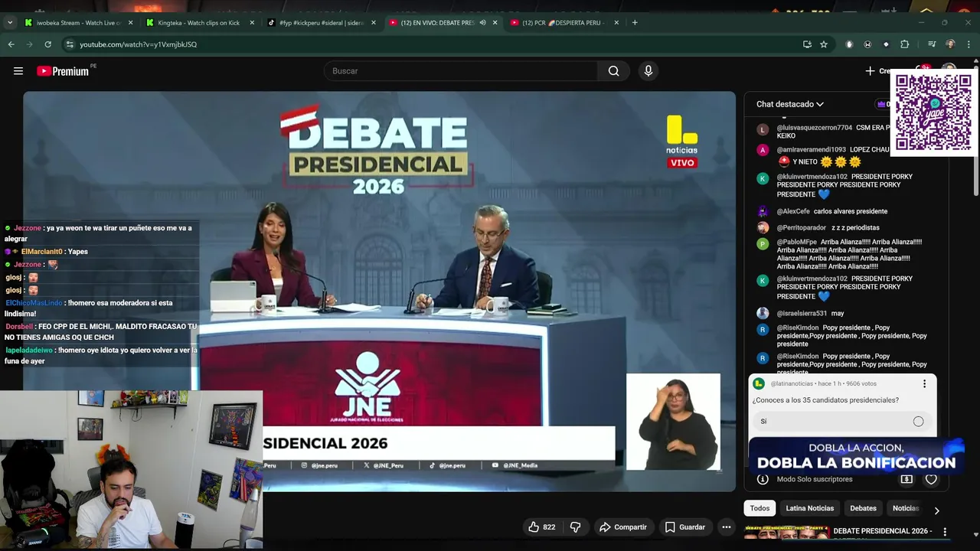Open the tab search dropdown arrow
Viewport: 980px width, 551px height.
tap(10, 22)
